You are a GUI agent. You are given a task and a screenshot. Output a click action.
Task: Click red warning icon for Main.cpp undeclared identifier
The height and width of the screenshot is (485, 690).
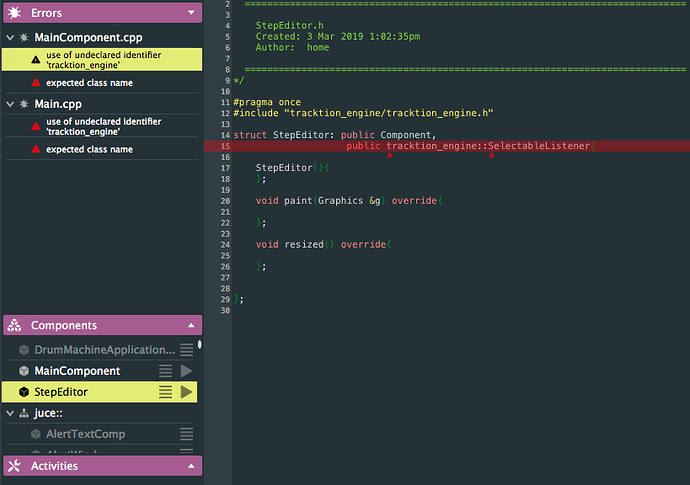(x=36, y=127)
